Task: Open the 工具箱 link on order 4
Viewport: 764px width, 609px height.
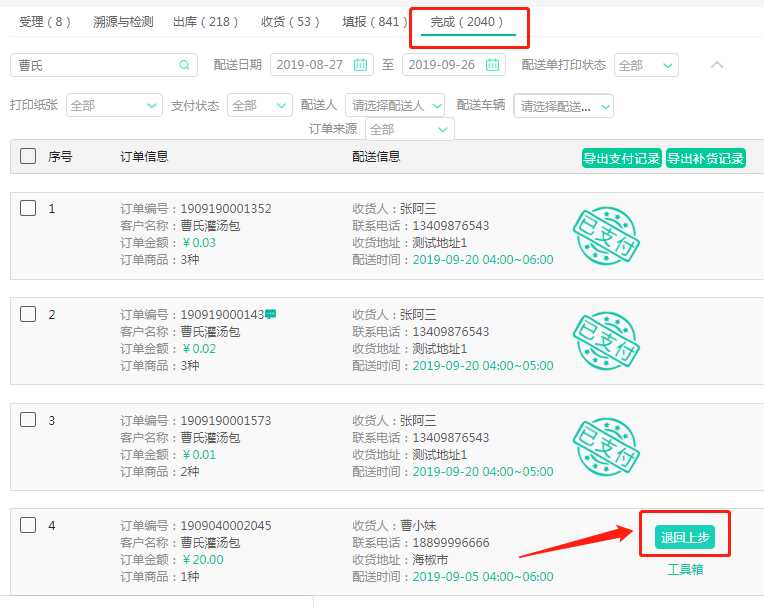Action: point(685,569)
